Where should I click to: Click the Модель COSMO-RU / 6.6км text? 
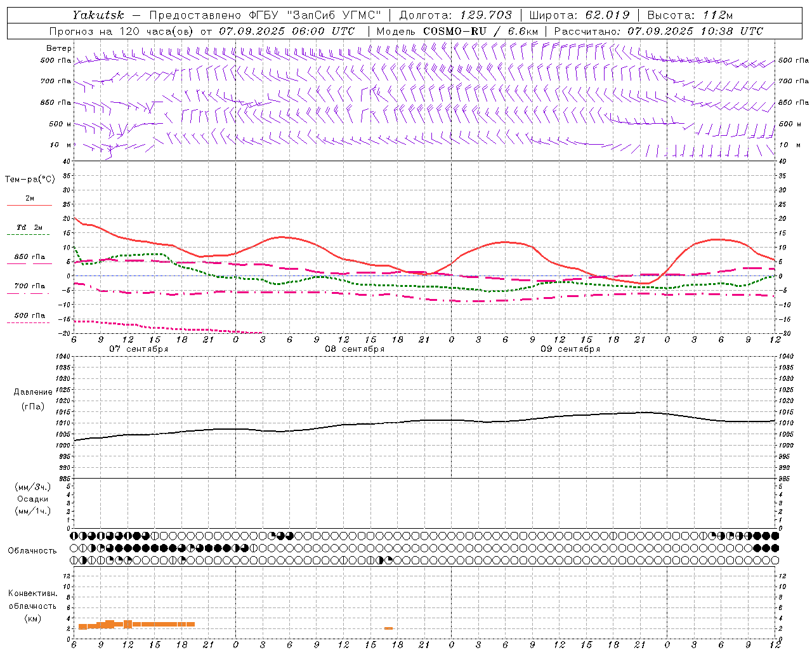point(457,31)
